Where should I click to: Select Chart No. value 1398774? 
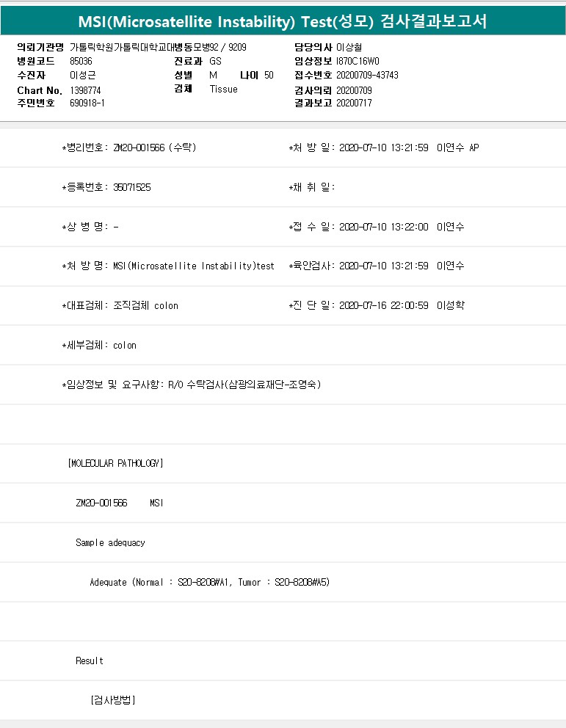(85, 90)
